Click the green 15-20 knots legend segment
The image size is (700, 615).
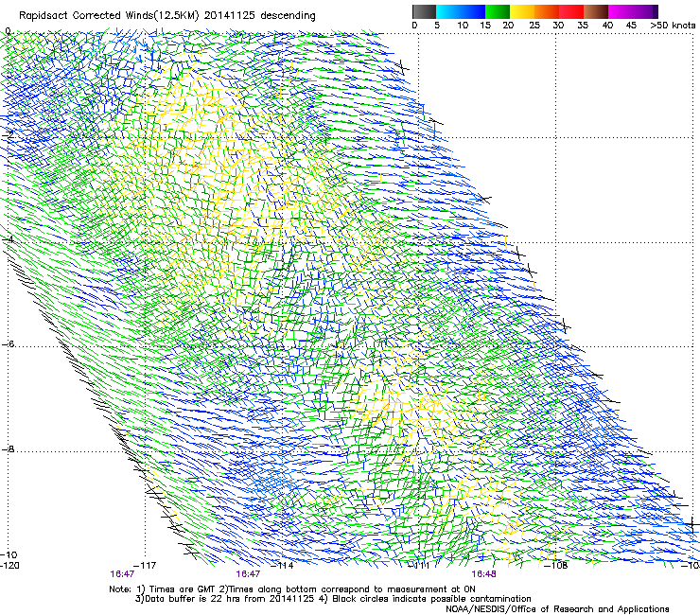coord(498,11)
